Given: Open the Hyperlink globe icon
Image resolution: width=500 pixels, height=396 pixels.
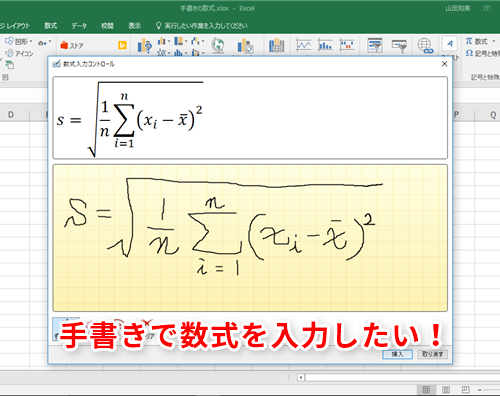Looking at the screenshot, I should (x=425, y=46).
